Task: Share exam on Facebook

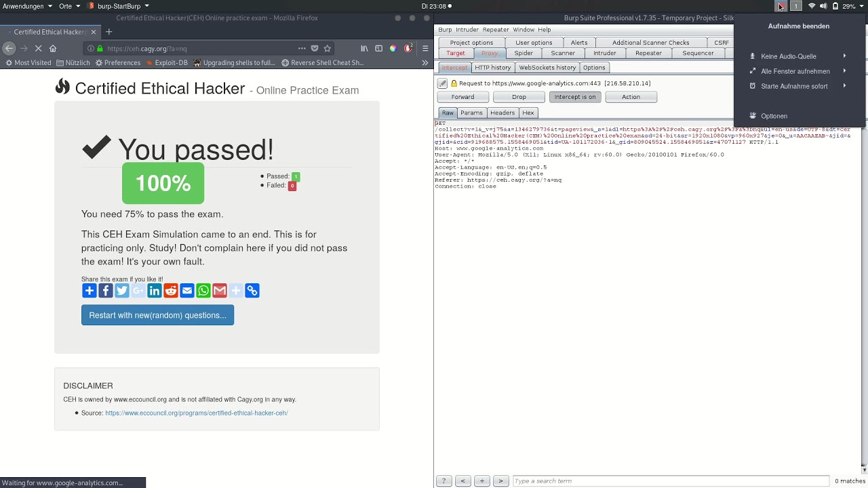Action: (x=106, y=291)
